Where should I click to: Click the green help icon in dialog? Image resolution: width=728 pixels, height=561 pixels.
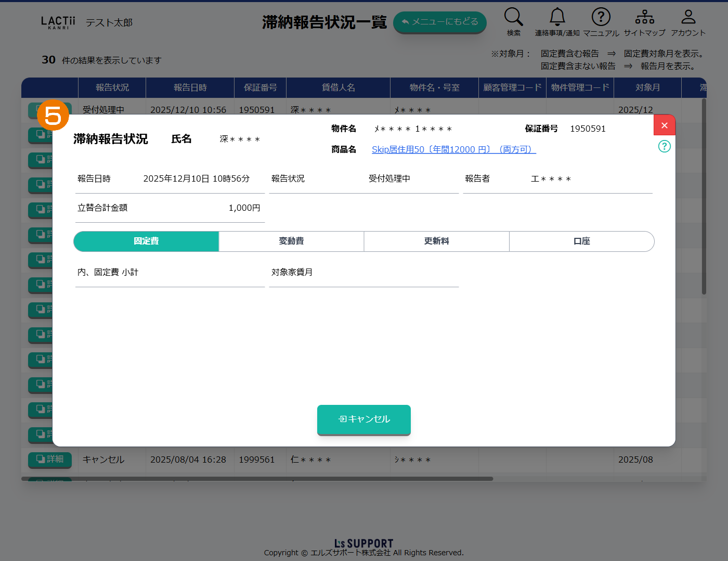664,146
